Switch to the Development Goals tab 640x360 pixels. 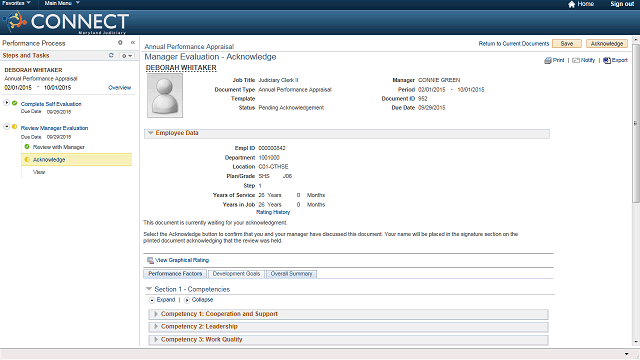[236, 274]
